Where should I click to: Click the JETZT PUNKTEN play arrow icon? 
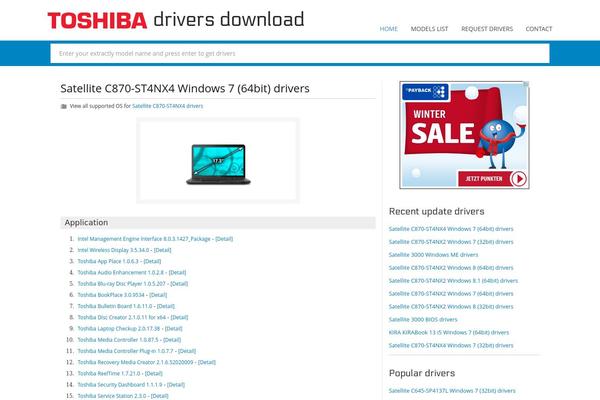[x=519, y=178]
